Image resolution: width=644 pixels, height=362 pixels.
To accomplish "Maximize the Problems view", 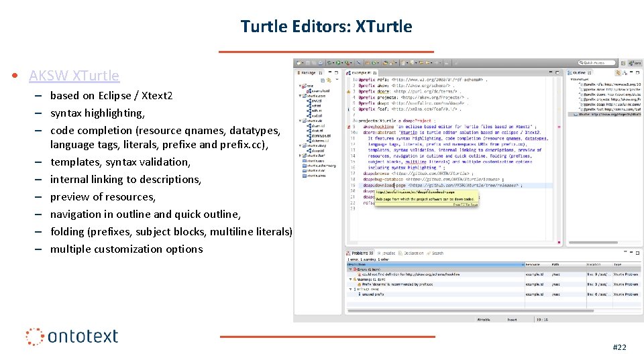I will pos(637,253).
